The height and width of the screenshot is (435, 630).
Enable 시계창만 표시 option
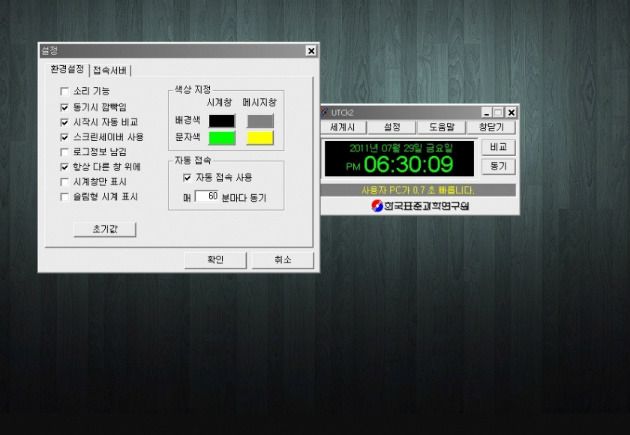coord(64,182)
